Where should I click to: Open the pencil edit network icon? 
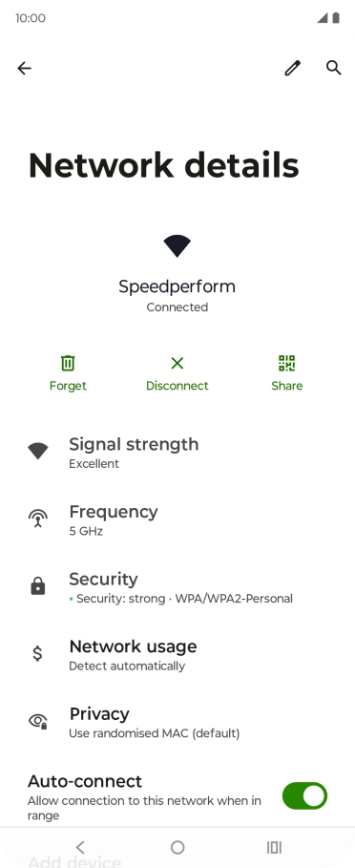[293, 68]
